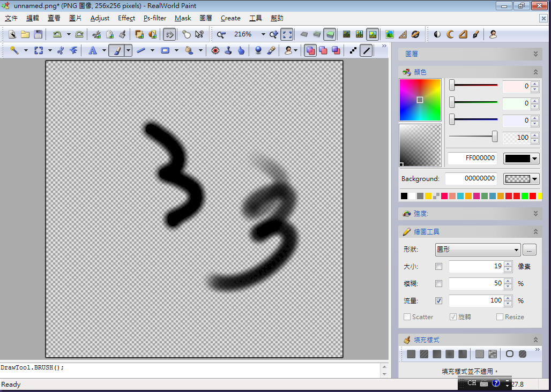
Task: Toggle the pixelated jagged line mode button
Action: tap(354, 50)
